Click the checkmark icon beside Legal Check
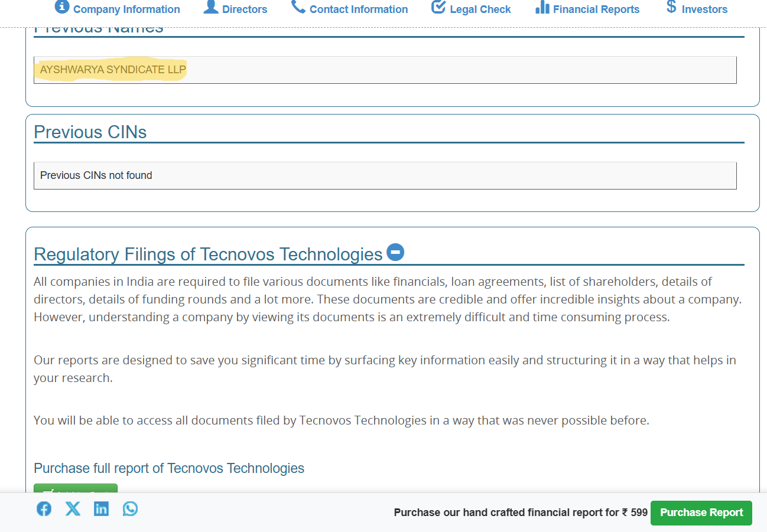This screenshot has width=767, height=532. point(438,6)
